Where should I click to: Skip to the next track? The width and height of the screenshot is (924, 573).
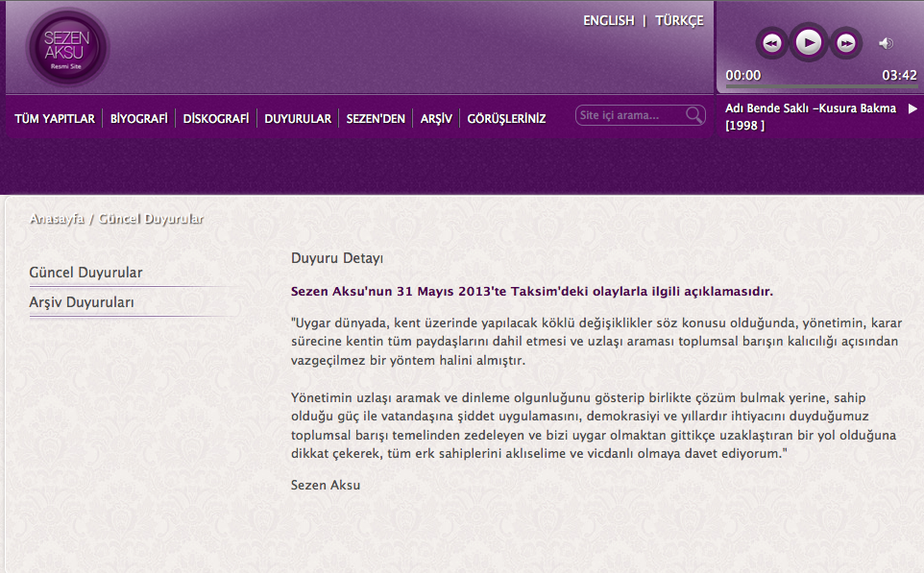pyautogui.click(x=845, y=42)
